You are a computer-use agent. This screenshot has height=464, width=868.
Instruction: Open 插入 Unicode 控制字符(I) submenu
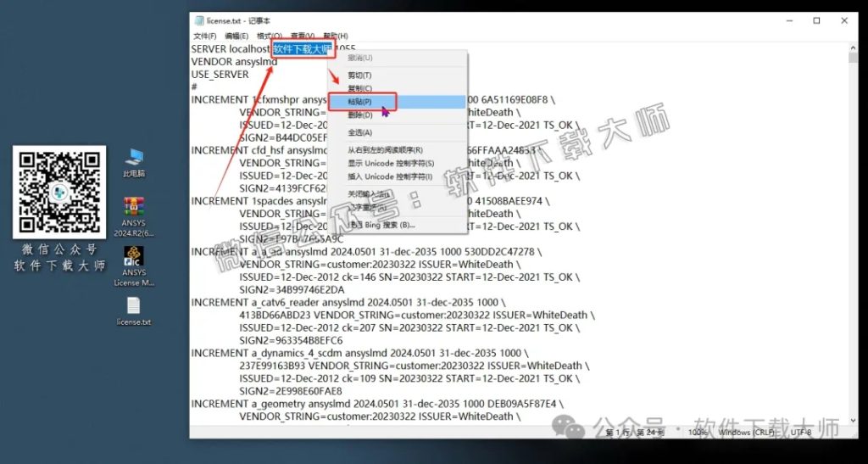(x=398, y=176)
